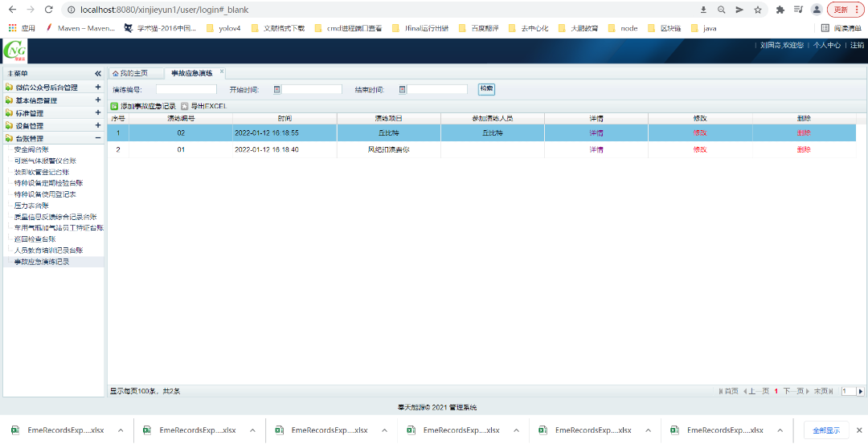
Task: Select 安全阀台账 in the sidebar tree
Action: point(31,149)
